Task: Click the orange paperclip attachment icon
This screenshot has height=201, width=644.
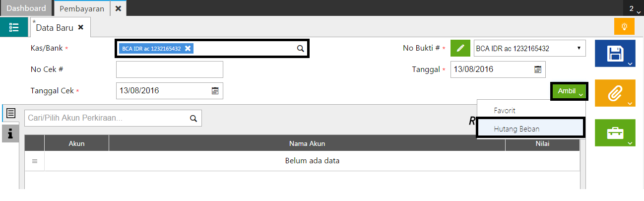Action: tap(615, 93)
